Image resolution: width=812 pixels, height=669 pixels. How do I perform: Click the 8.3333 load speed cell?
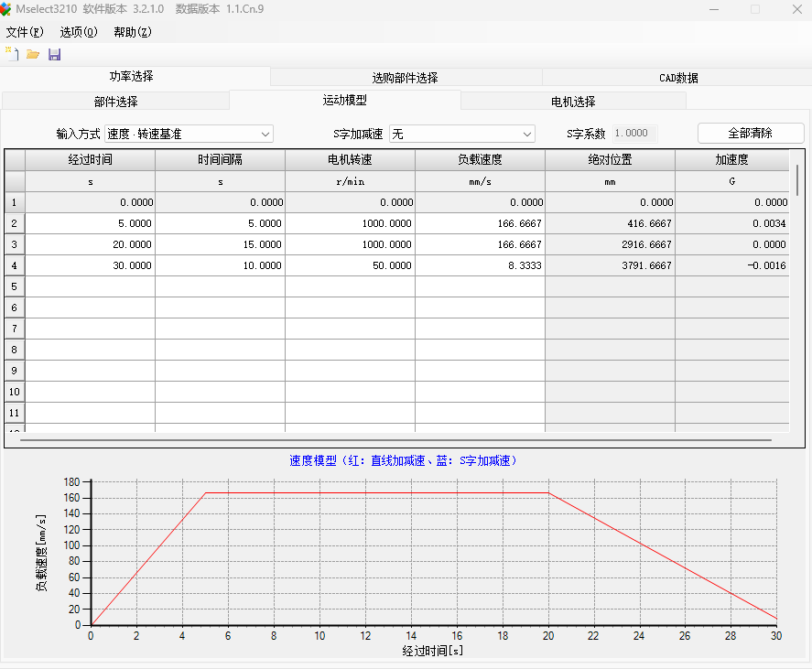click(x=480, y=265)
